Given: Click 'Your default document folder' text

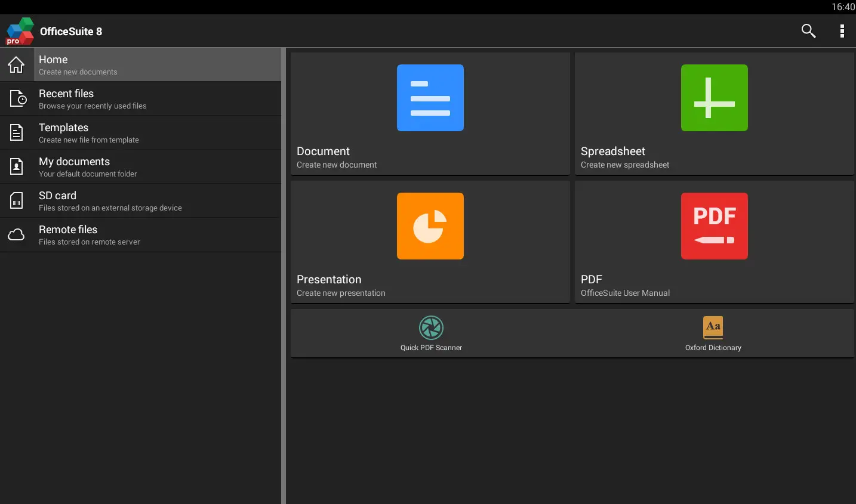Looking at the screenshot, I should coord(88,174).
